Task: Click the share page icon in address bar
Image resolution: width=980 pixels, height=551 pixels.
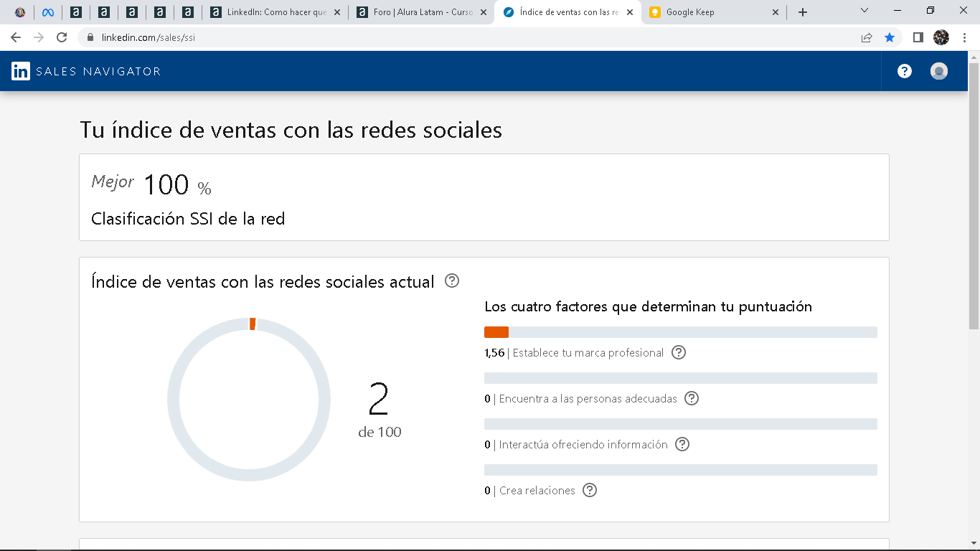Action: point(867,37)
